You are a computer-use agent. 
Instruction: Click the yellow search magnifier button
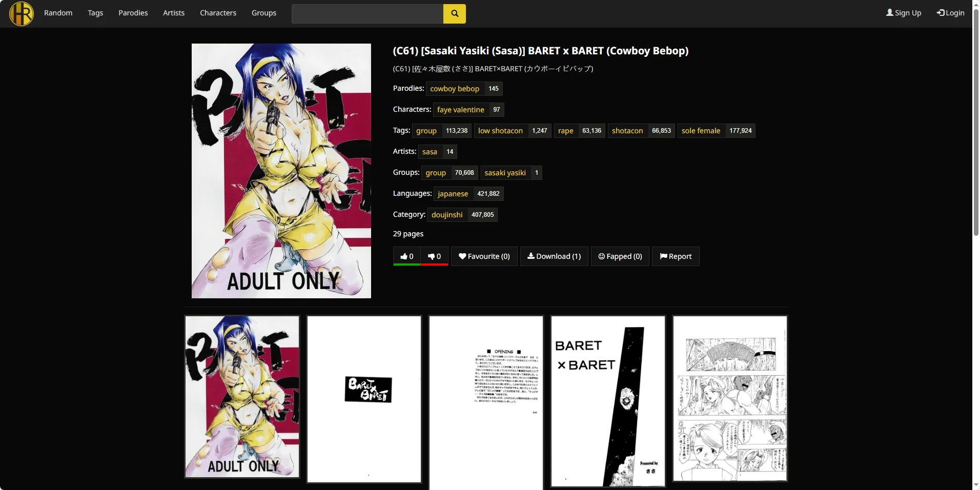point(455,14)
